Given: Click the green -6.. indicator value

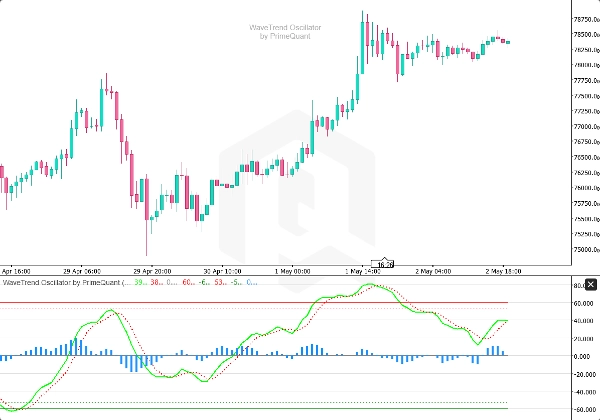Looking at the screenshot, I should click(205, 283).
